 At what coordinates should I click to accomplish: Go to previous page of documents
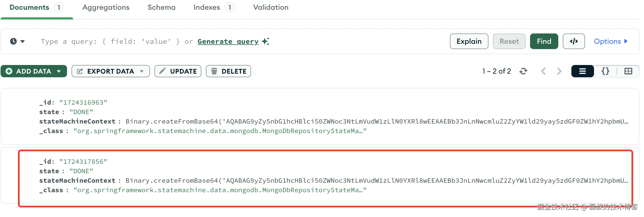[543, 71]
